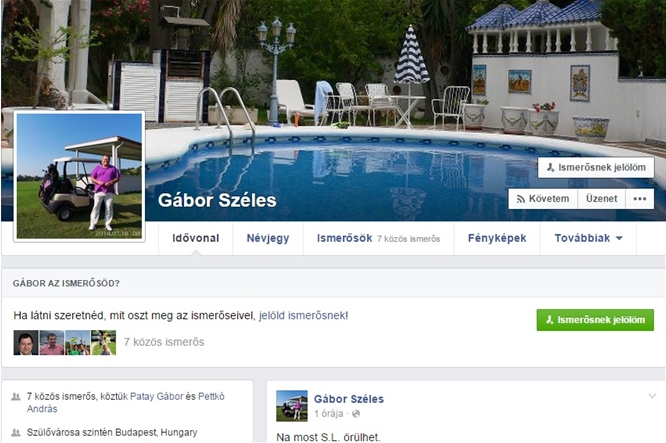This screenshot has width=666, height=443.
Task: Click the jelöld ismerősnek link
Action: [302, 316]
